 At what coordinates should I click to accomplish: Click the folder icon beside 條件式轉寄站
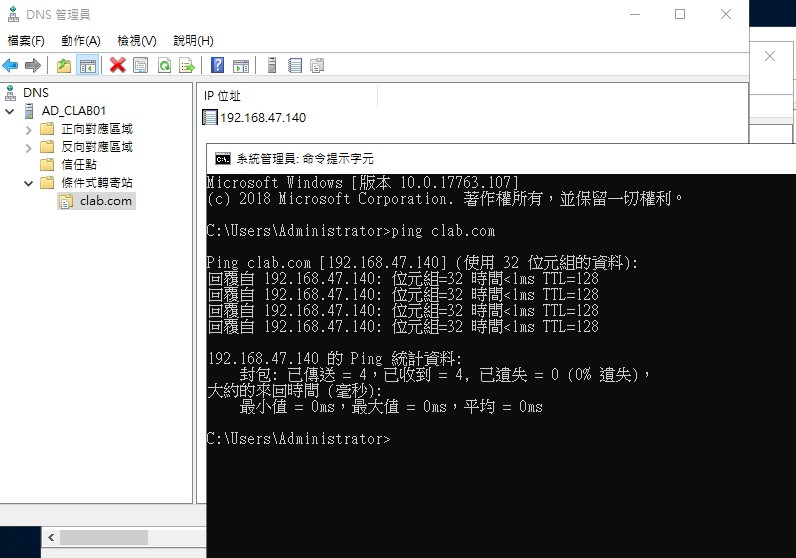tap(47, 183)
